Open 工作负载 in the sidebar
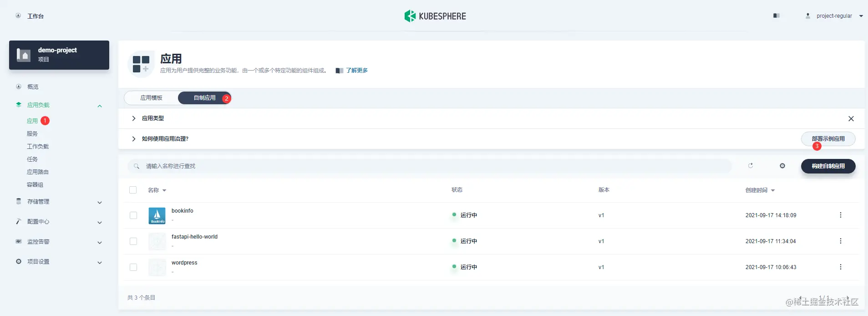 (38, 146)
